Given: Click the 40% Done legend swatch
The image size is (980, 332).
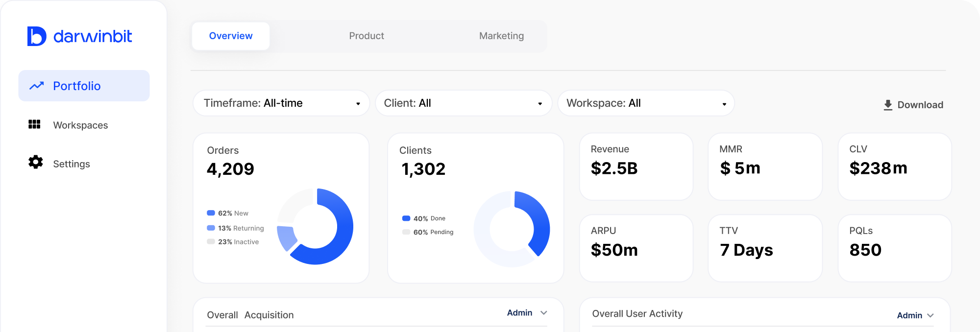Looking at the screenshot, I should [x=406, y=218].
